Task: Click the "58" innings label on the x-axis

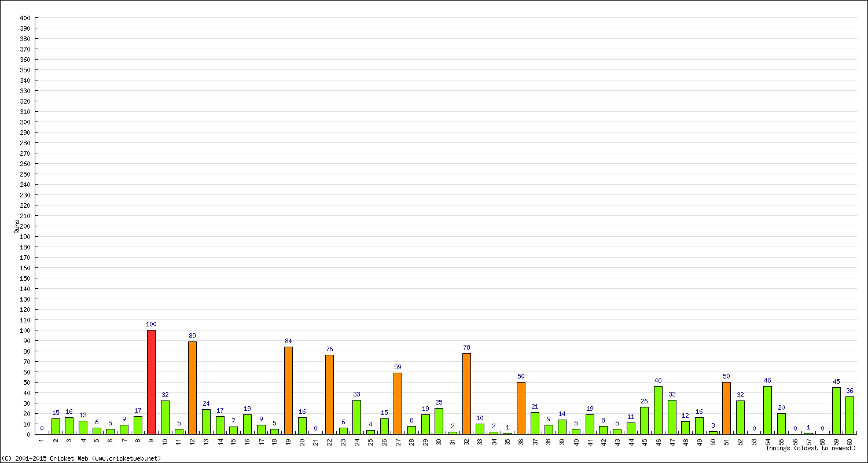Action: click(822, 442)
